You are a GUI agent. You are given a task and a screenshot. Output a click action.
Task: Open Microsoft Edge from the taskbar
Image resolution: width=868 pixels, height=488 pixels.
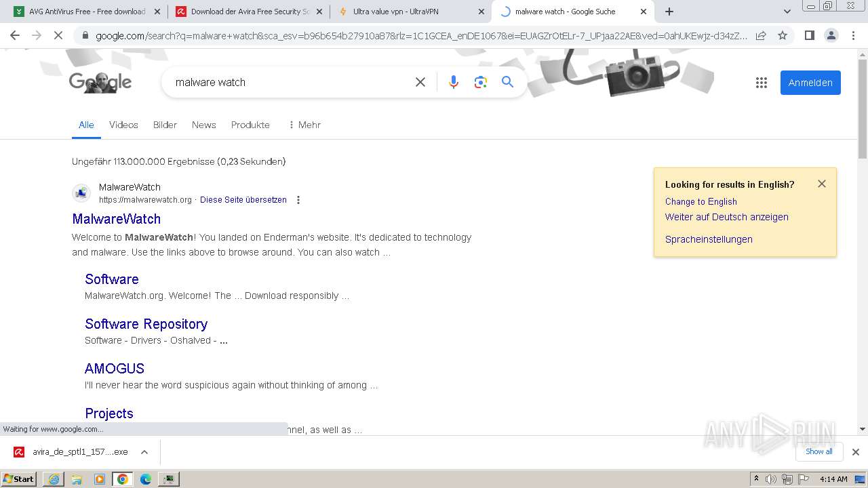point(146,479)
